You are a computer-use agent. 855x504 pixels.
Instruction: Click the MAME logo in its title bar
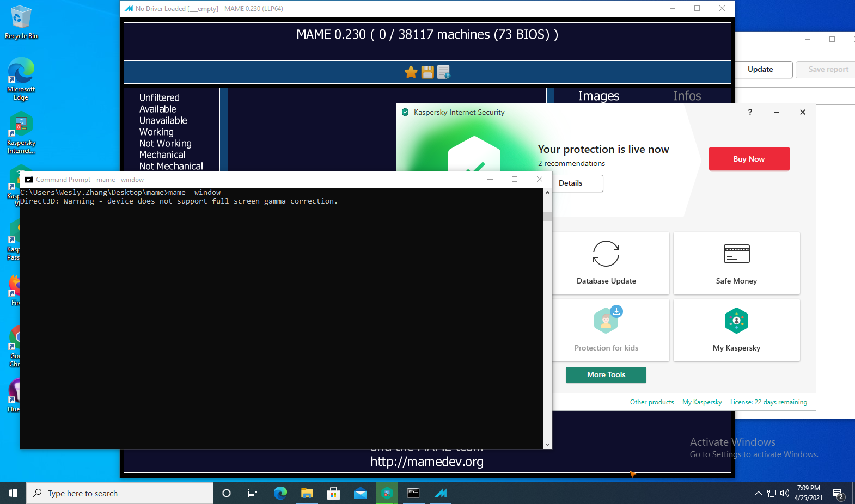click(129, 9)
